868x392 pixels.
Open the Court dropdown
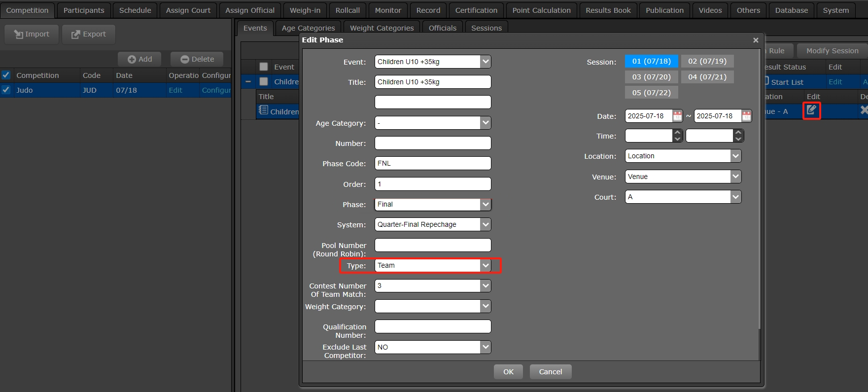(735, 197)
